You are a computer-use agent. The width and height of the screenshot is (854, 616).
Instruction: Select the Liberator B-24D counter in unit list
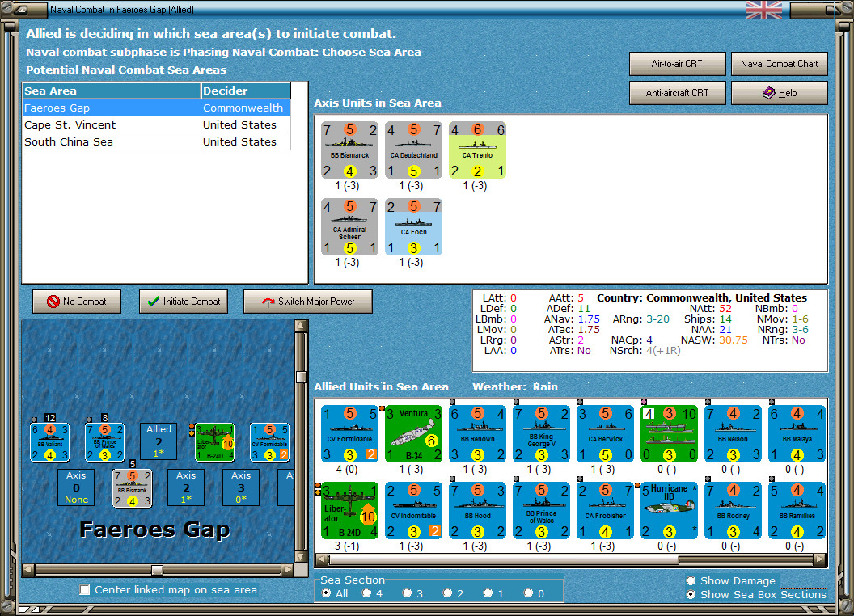(349, 510)
